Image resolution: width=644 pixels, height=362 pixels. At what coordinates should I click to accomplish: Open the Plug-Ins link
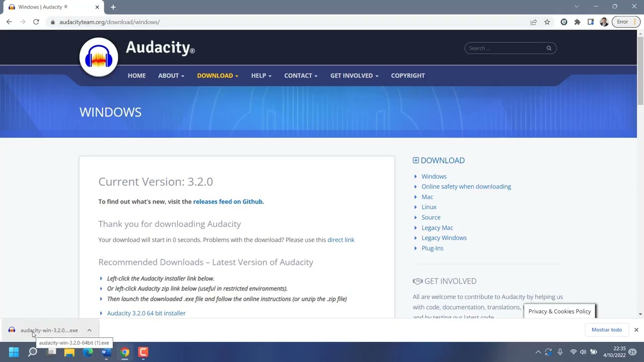coord(432,248)
